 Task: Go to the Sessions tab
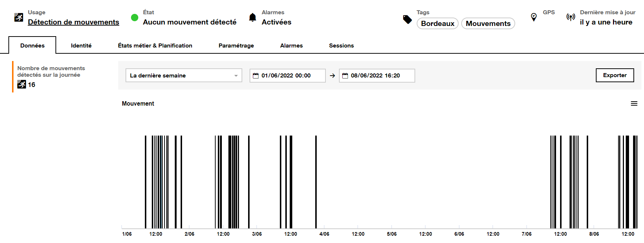pyautogui.click(x=341, y=46)
